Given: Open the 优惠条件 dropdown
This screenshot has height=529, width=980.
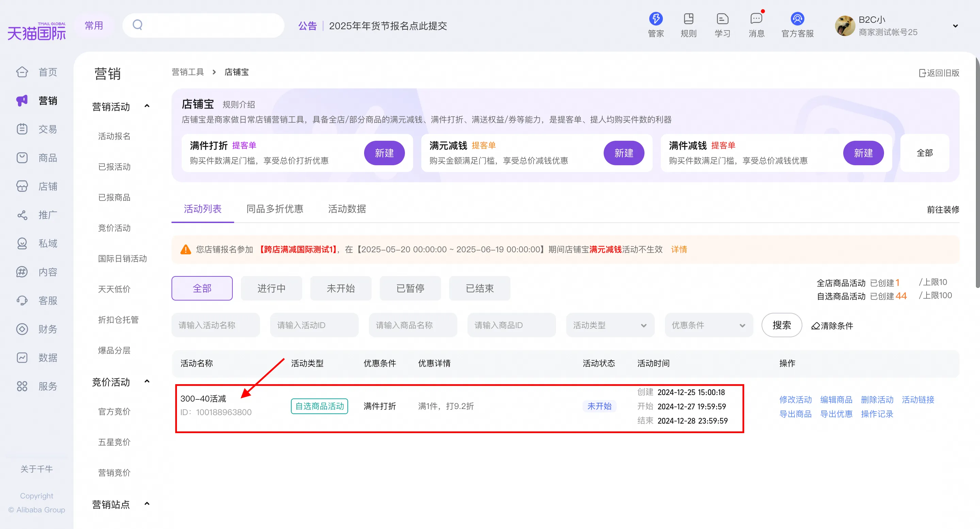Looking at the screenshot, I should [x=708, y=325].
